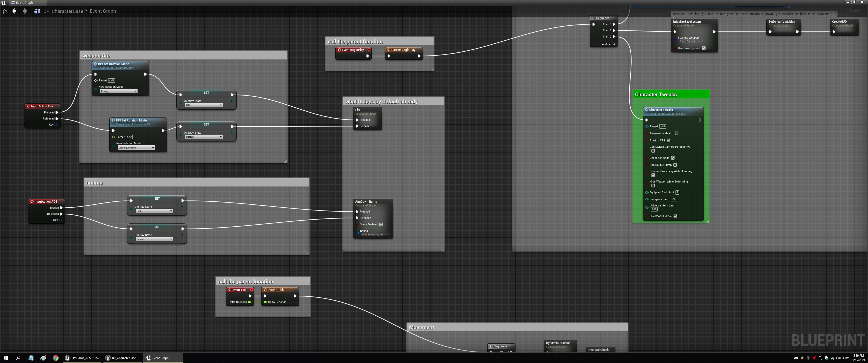868x363 pixels.
Task: Click the InputAction Fire Pressed exec pin
Action: (x=57, y=112)
